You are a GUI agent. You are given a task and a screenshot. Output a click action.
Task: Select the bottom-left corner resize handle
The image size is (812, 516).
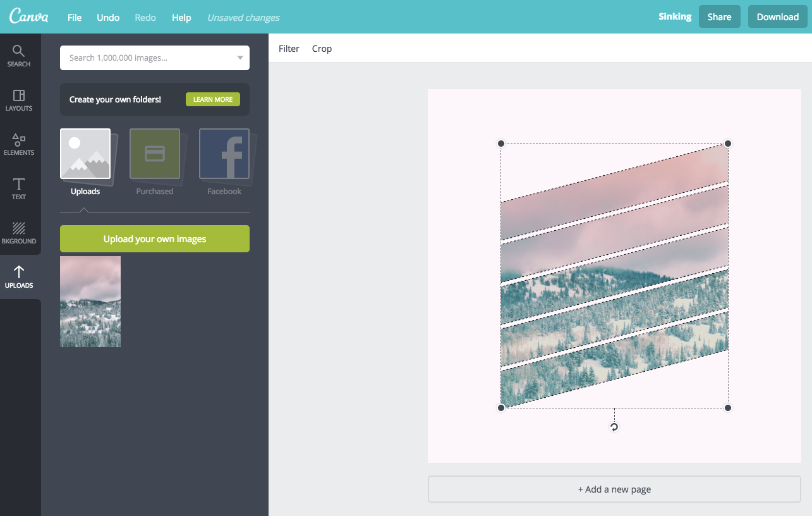pos(501,408)
